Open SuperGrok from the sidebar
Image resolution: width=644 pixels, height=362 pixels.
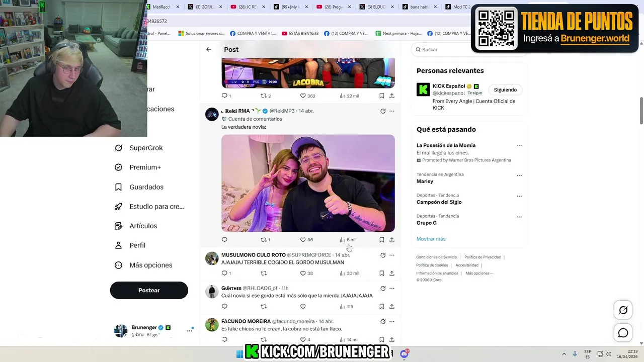click(x=139, y=148)
